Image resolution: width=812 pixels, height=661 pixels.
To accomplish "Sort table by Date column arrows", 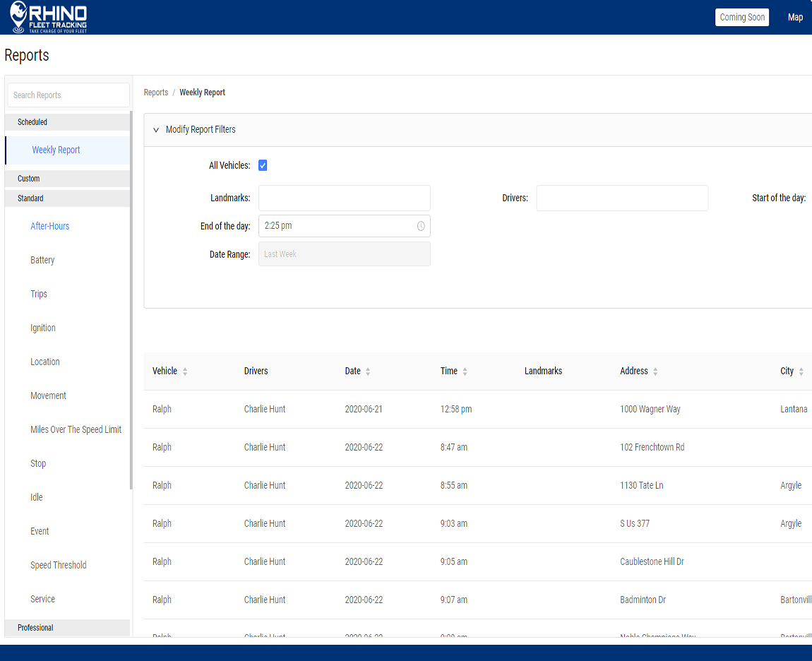I will (368, 371).
